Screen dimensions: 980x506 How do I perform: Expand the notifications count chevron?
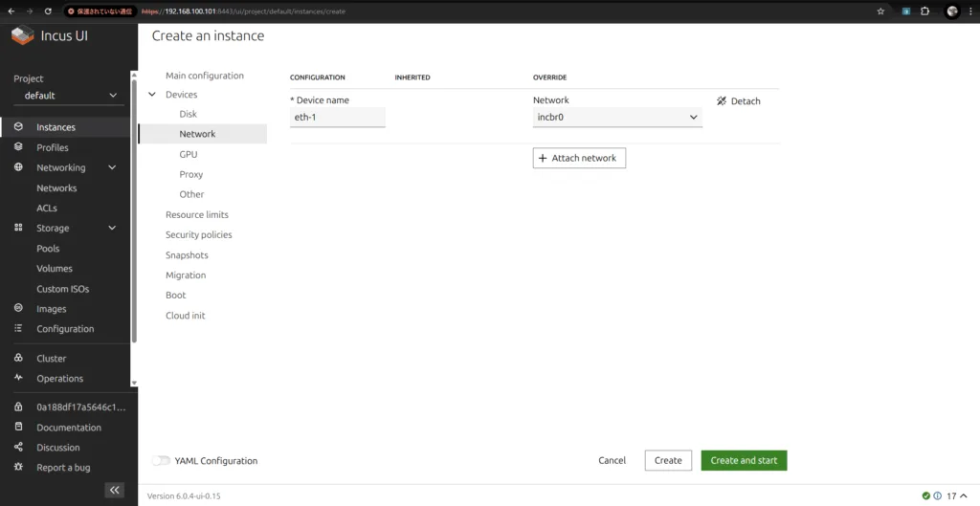click(964, 496)
